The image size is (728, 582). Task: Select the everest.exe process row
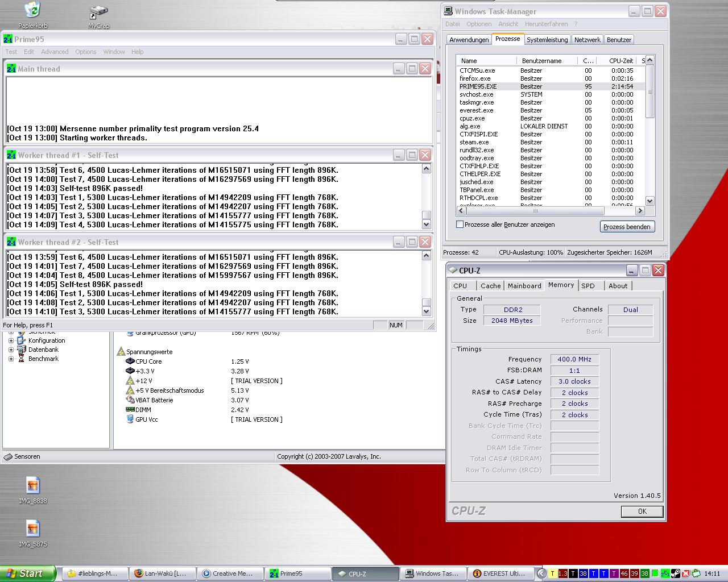point(551,110)
